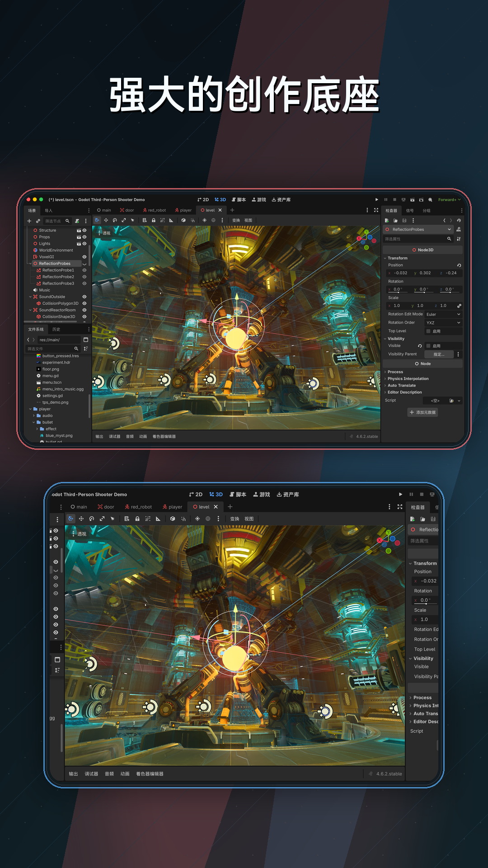Open 着色器编辑器 panel in lower editor bottom bar
Screen dimensions: 488x868
point(150,774)
